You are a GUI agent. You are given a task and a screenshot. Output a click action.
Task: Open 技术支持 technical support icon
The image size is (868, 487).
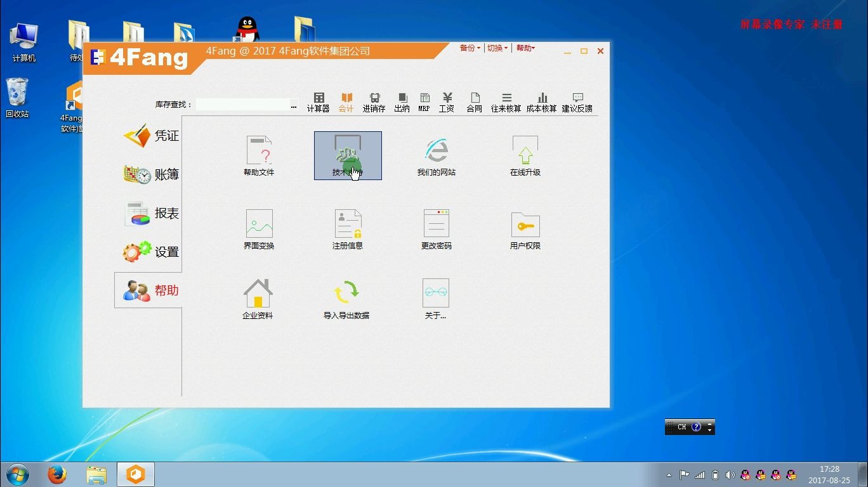click(x=348, y=155)
